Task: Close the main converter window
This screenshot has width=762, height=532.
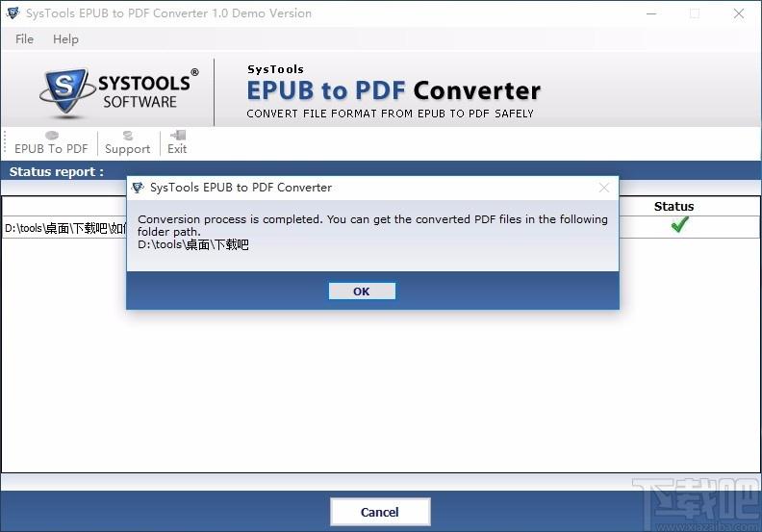Action: pos(739,13)
